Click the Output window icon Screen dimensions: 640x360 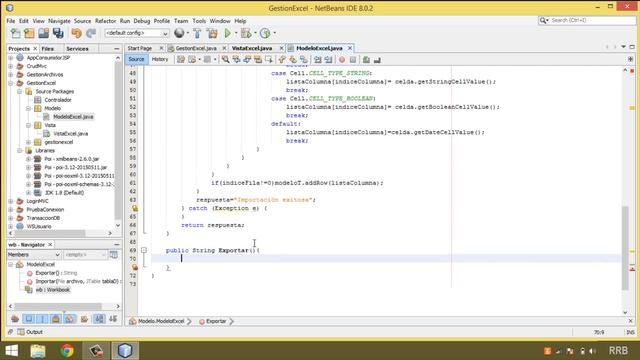(x=21, y=332)
